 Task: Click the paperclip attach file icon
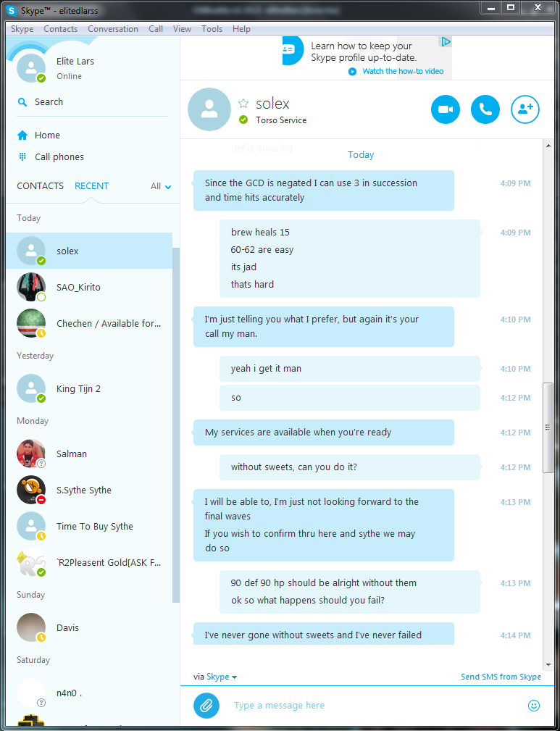point(206,706)
